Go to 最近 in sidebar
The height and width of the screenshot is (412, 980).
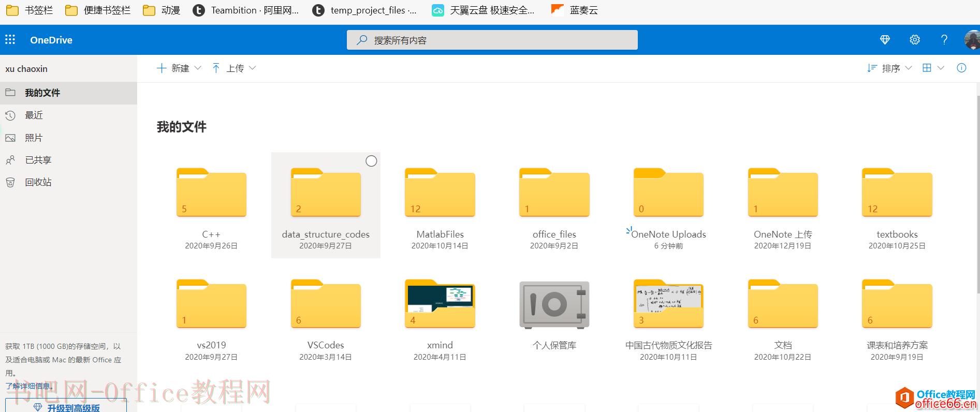coord(68,115)
